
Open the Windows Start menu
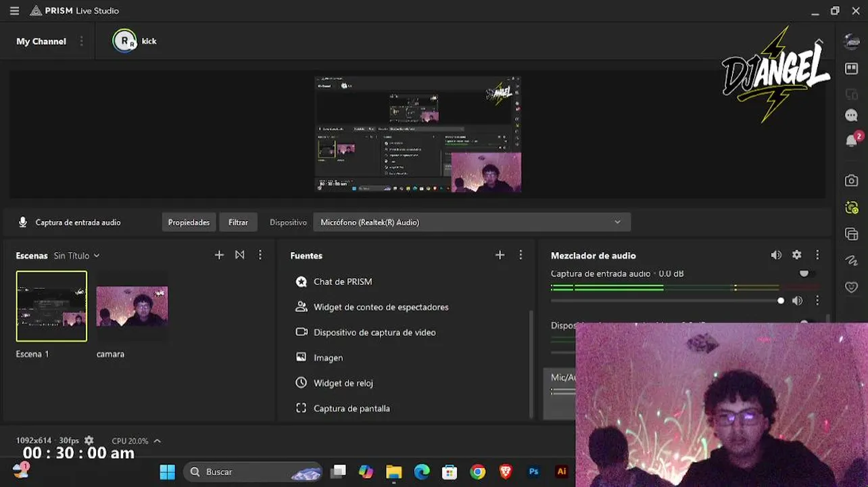[x=167, y=471]
